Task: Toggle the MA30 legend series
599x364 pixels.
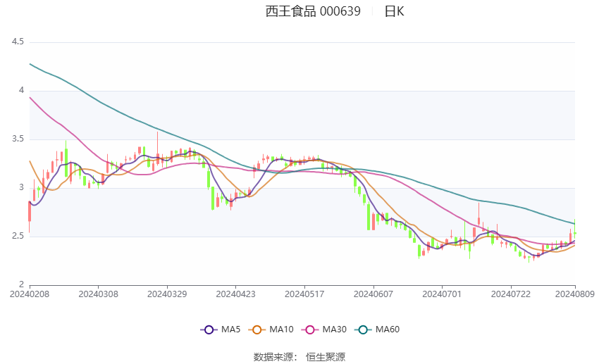Action: click(x=324, y=330)
